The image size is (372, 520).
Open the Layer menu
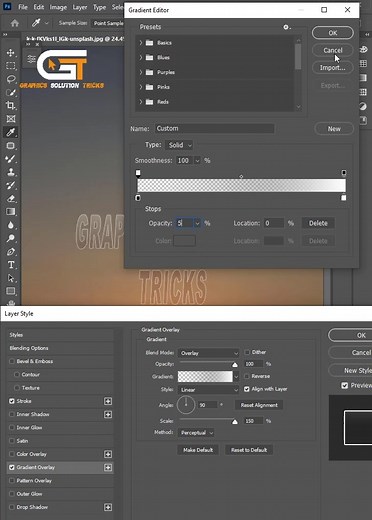point(80,7)
